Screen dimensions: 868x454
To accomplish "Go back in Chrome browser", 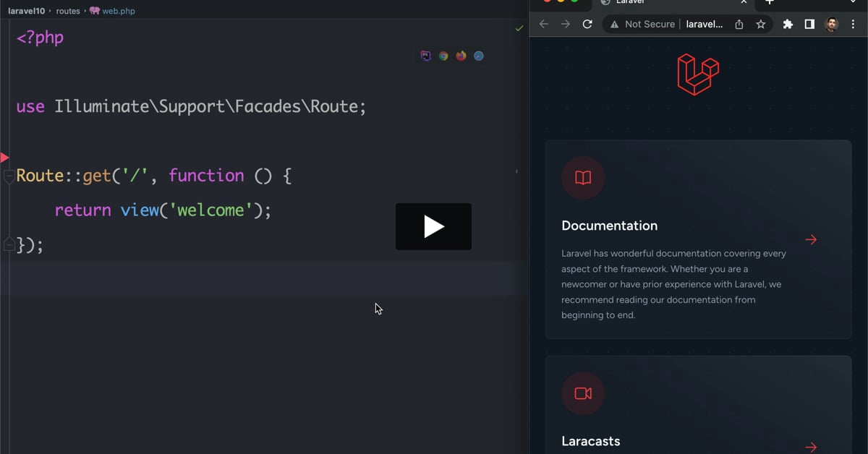I will click(544, 24).
